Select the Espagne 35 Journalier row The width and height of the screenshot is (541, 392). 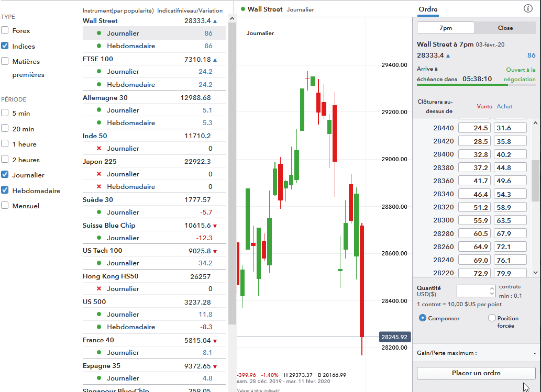(154, 378)
